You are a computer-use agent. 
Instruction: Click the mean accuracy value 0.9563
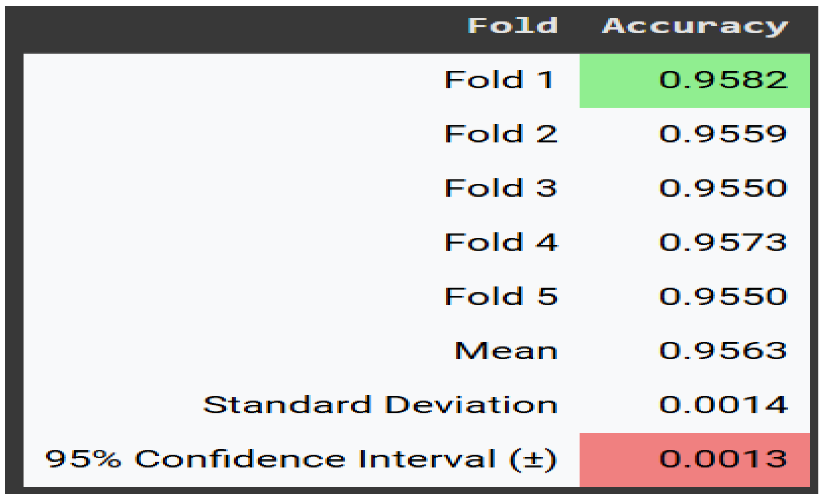(x=723, y=351)
